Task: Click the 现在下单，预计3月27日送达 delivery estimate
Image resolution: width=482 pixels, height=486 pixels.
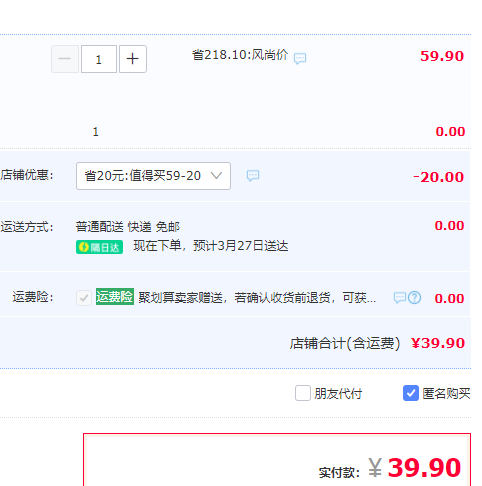Action: coord(211,246)
